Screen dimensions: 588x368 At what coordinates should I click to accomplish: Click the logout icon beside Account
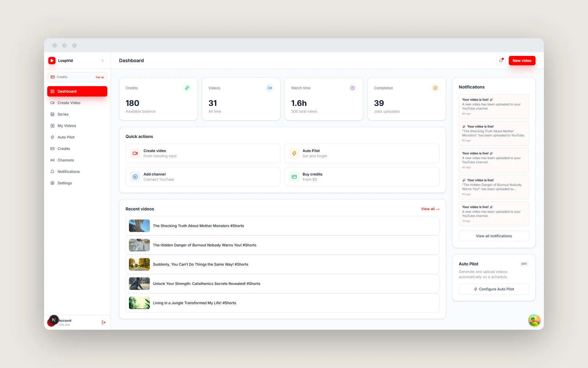click(x=104, y=322)
